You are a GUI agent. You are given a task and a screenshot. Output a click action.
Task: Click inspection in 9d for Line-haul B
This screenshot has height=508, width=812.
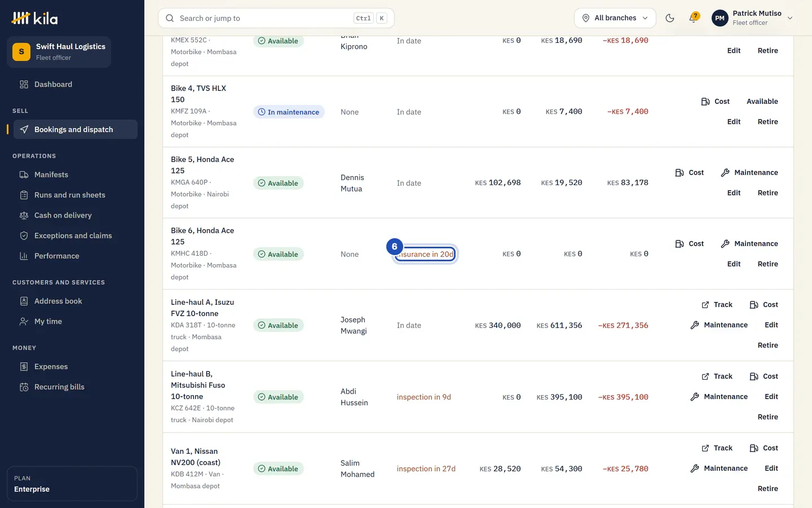pyautogui.click(x=423, y=397)
